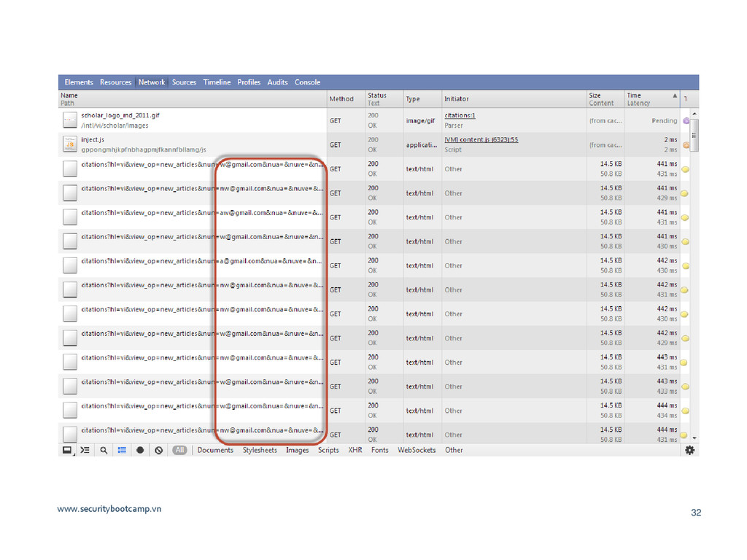Click the clear network log icon
This screenshot has width=747, height=560.
pos(158,450)
